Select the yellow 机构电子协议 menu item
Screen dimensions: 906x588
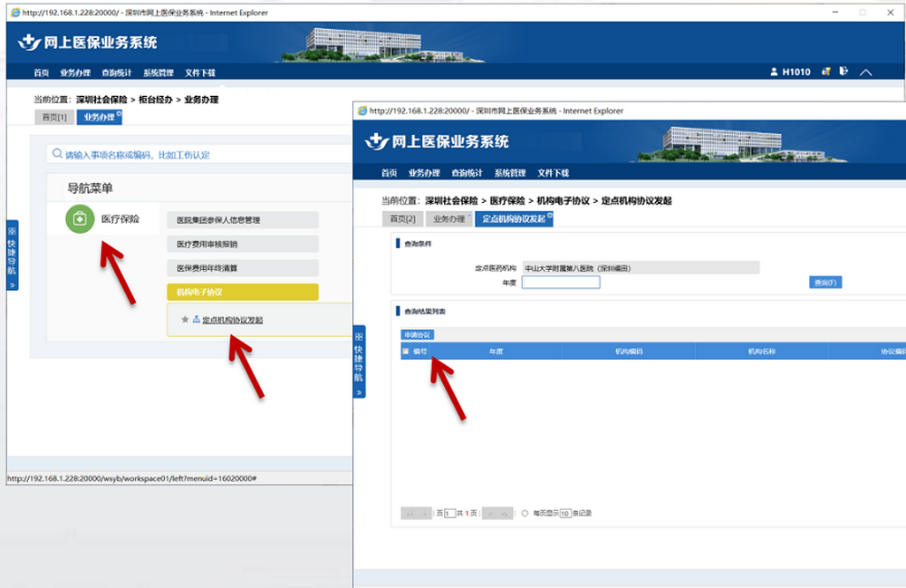pyautogui.click(x=242, y=292)
